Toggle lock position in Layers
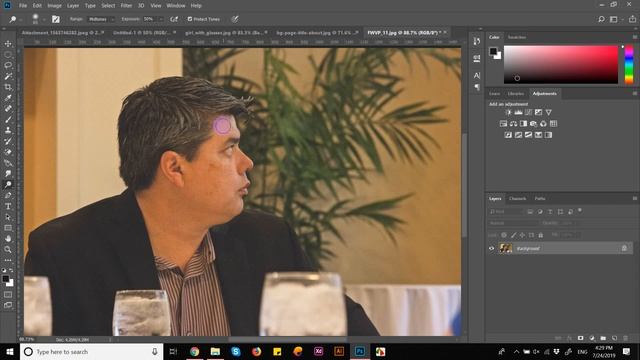This screenshot has height=360, width=640. pos(522,235)
